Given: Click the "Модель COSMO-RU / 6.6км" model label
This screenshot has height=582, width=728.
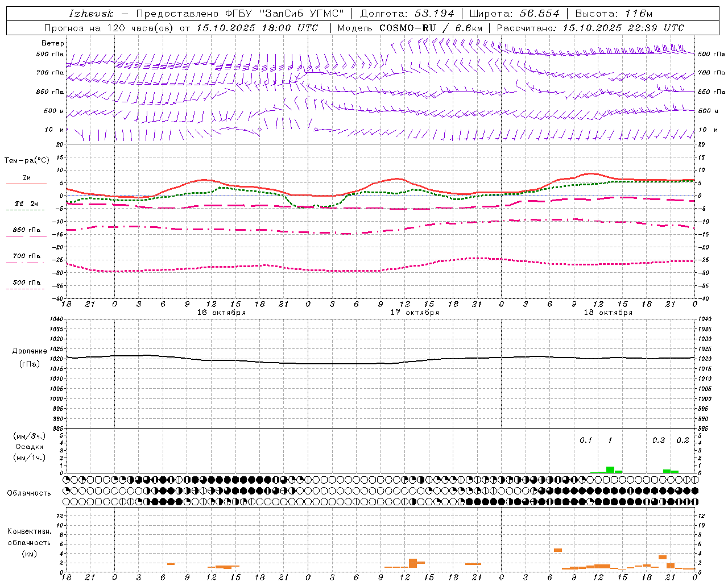Looking at the screenshot, I should tap(409, 28).
